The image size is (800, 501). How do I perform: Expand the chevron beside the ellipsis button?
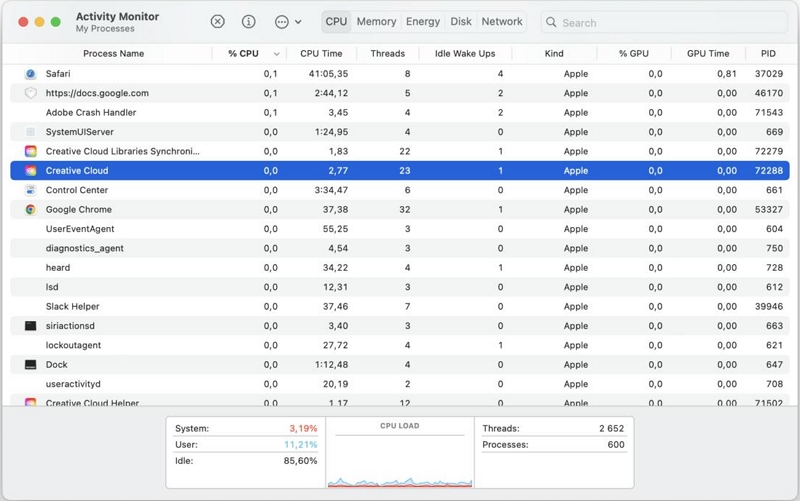click(x=298, y=22)
